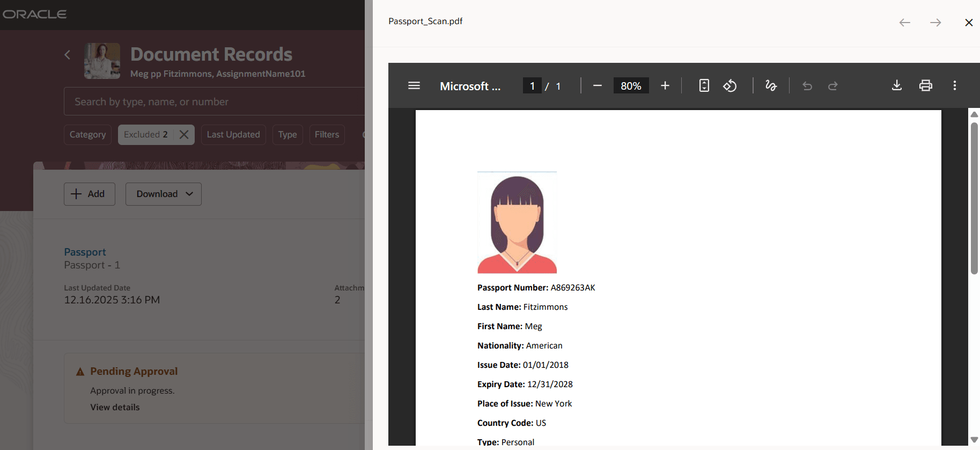Download the Passport_Scan PDF file
This screenshot has width=980, height=450.
(896, 86)
